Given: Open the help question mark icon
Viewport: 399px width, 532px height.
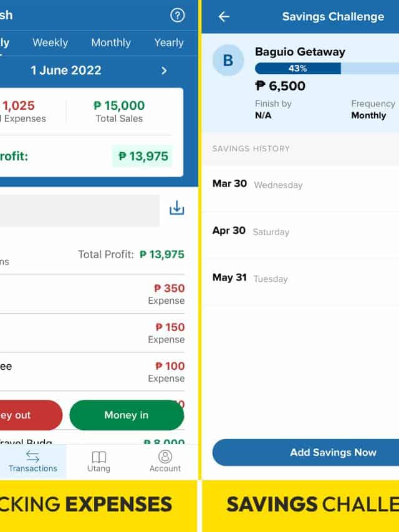Looking at the screenshot, I should (177, 16).
